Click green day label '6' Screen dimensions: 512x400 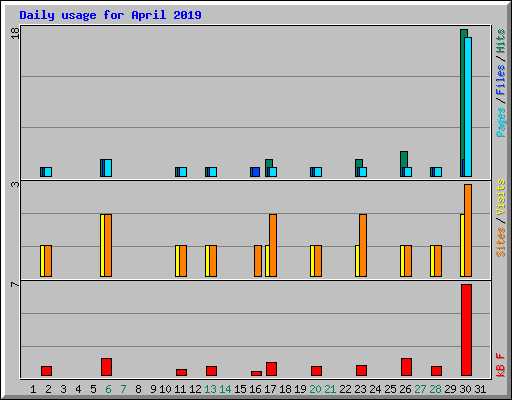tap(108, 389)
